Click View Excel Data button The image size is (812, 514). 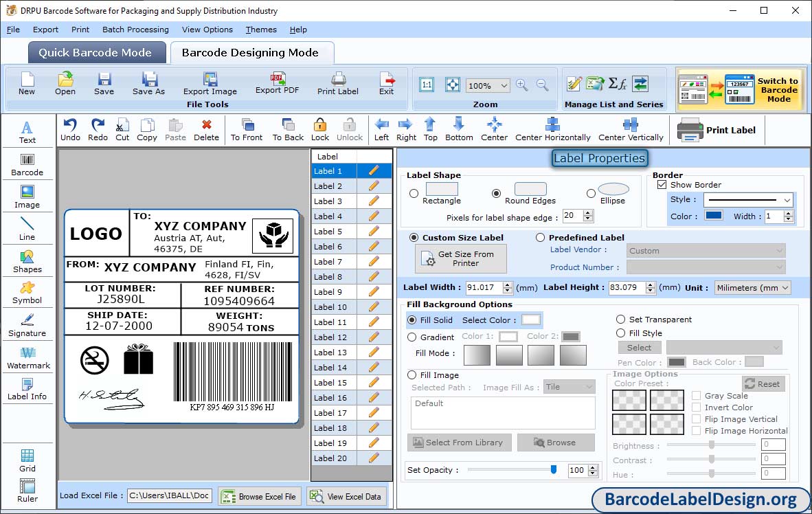click(346, 496)
